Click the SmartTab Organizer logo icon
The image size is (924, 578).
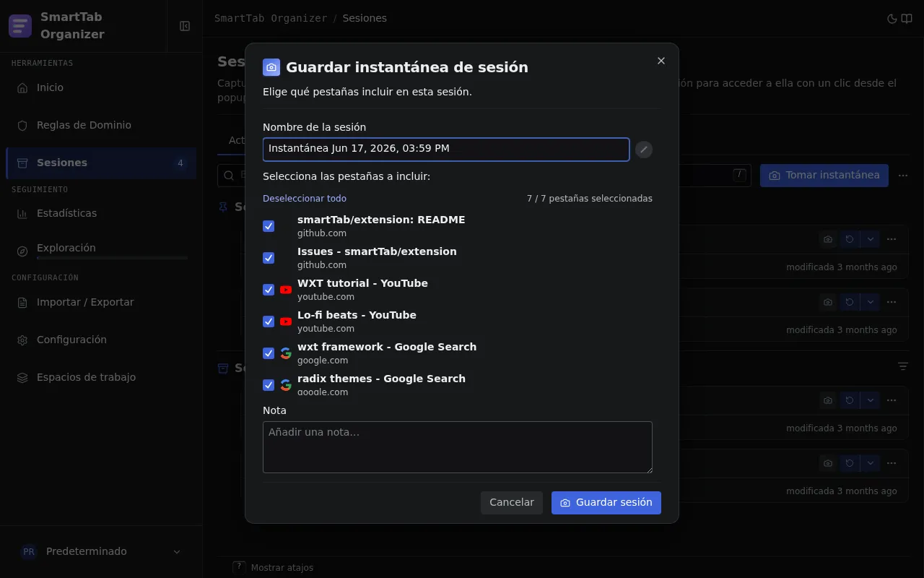pyautogui.click(x=20, y=26)
